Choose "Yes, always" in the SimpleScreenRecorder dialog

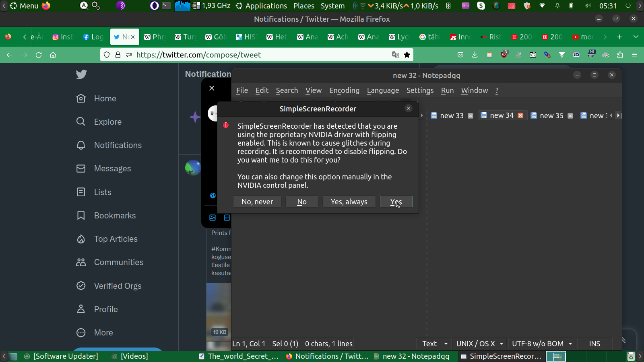coord(349,202)
